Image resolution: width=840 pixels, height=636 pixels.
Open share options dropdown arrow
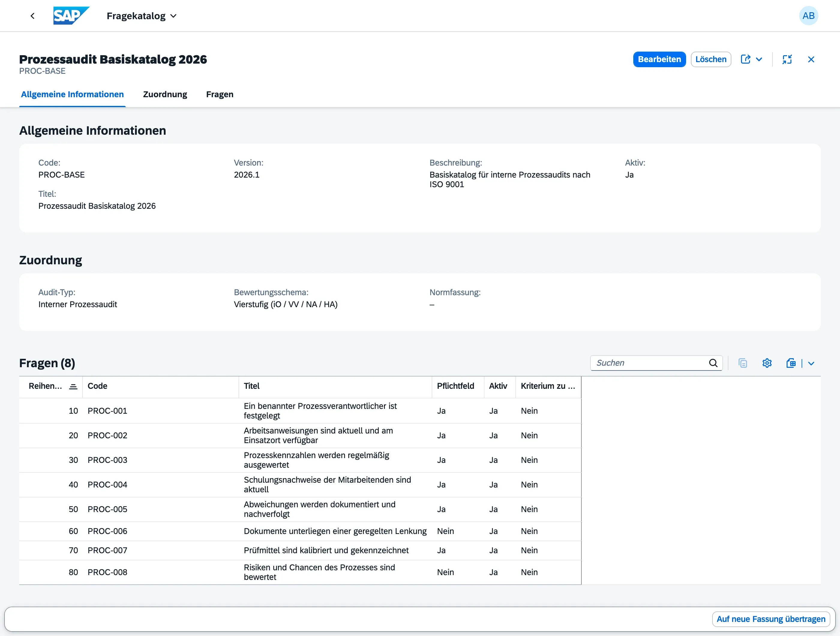click(x=759, y=59)
